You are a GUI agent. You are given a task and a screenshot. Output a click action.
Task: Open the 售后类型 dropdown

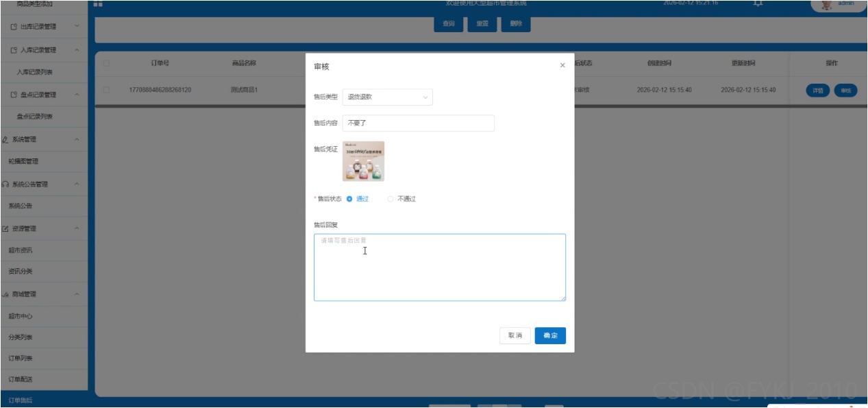click(x=387, y=97)
